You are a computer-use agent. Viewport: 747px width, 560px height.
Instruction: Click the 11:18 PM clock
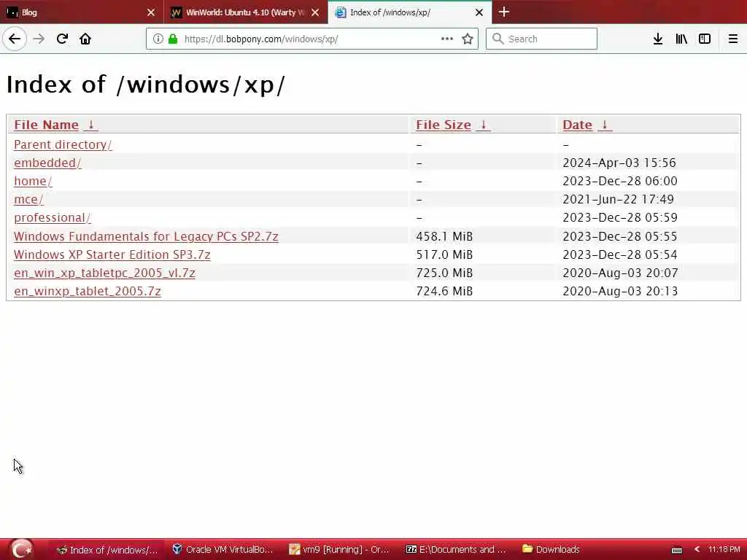[724, 550]
